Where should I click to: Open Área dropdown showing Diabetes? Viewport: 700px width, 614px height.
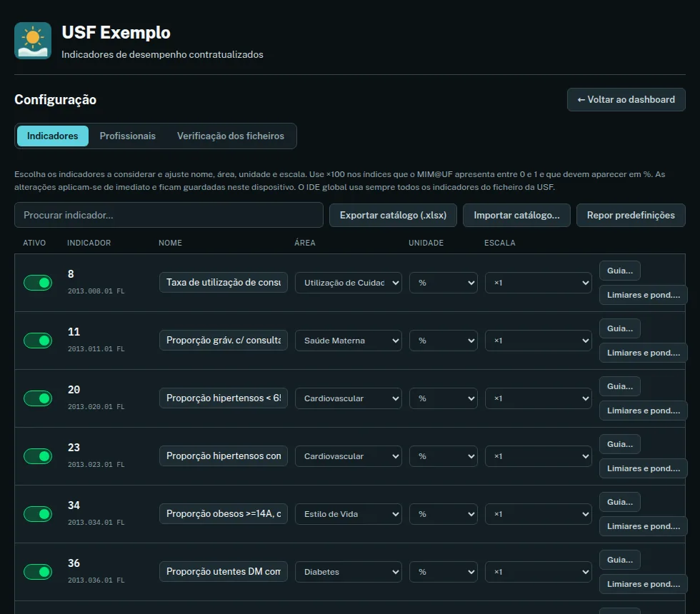349,572
